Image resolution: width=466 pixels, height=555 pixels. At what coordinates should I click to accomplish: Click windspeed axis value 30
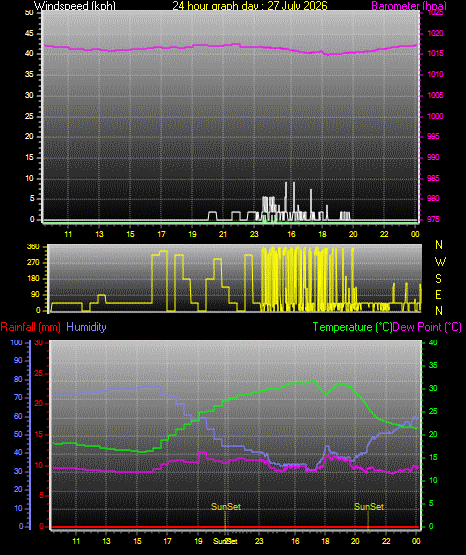click(x=29, y=95)
